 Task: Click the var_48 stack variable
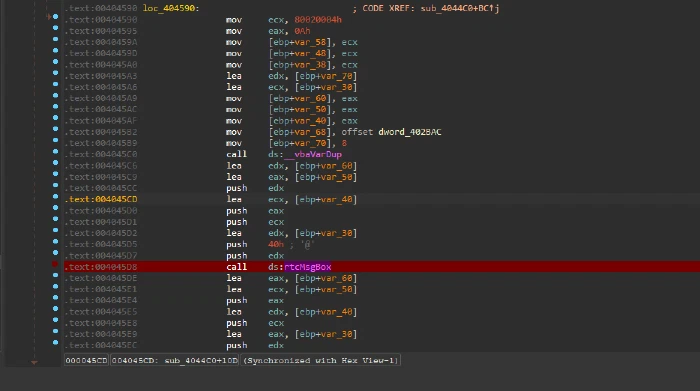click(310, 53)
